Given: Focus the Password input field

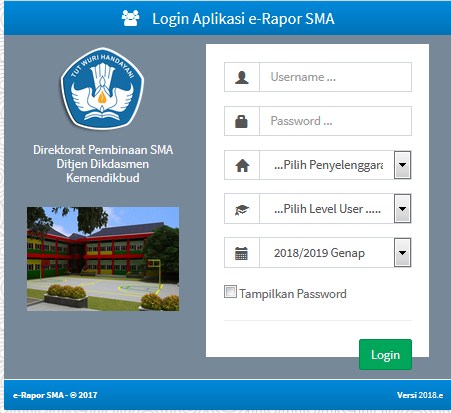Looking at the screenshot, I should coord(335,121).
